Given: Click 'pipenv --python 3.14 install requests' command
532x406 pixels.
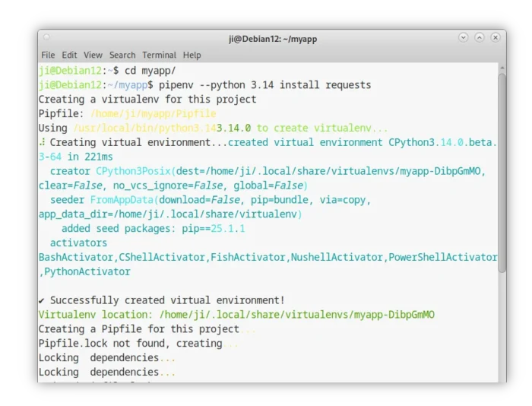Looking at the screenshot, I should tap(265, 85).
